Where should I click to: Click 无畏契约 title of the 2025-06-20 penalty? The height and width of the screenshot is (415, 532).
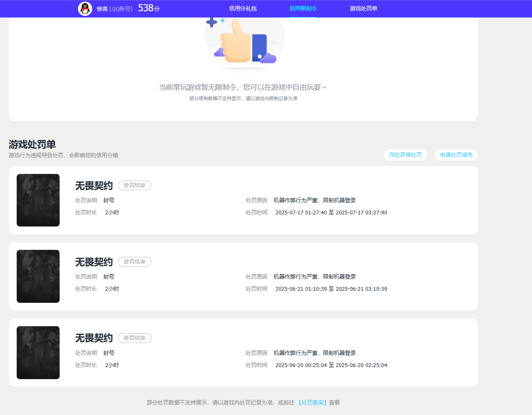tap(94, 338)
